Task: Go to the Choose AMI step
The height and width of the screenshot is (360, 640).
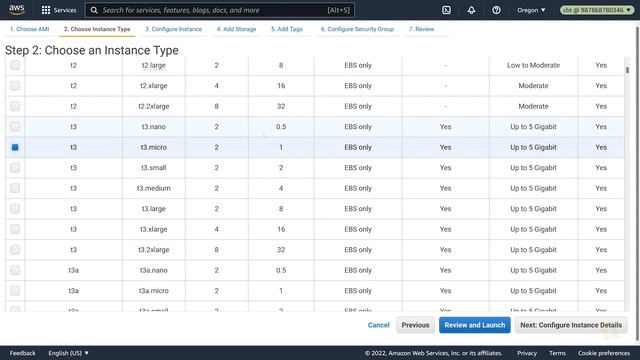Action: (x=29, y=29)
